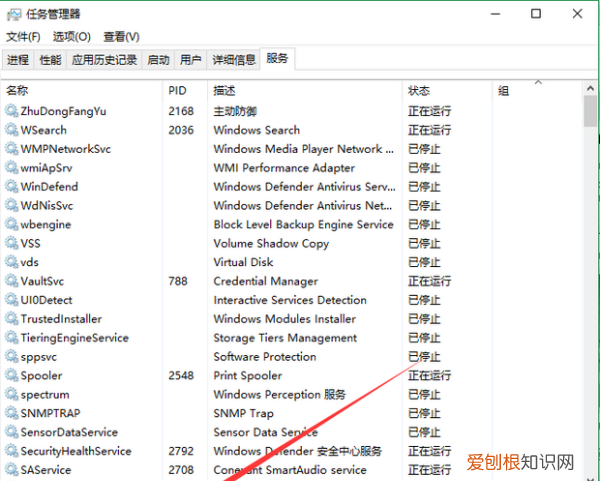
Task: Click the gear icon beside WSearch
Action: pos(11,130)
